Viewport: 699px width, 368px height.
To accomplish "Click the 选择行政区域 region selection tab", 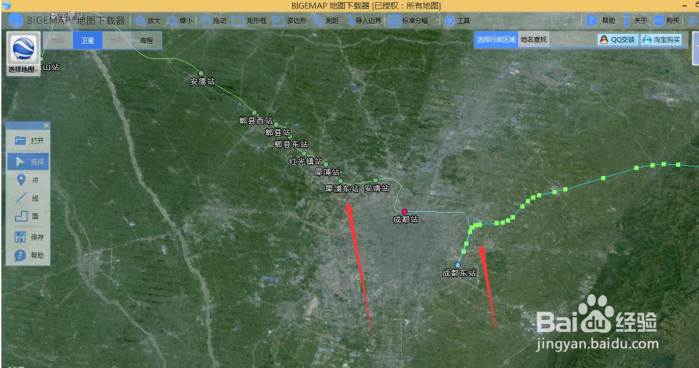I will (x=496, y=40).
